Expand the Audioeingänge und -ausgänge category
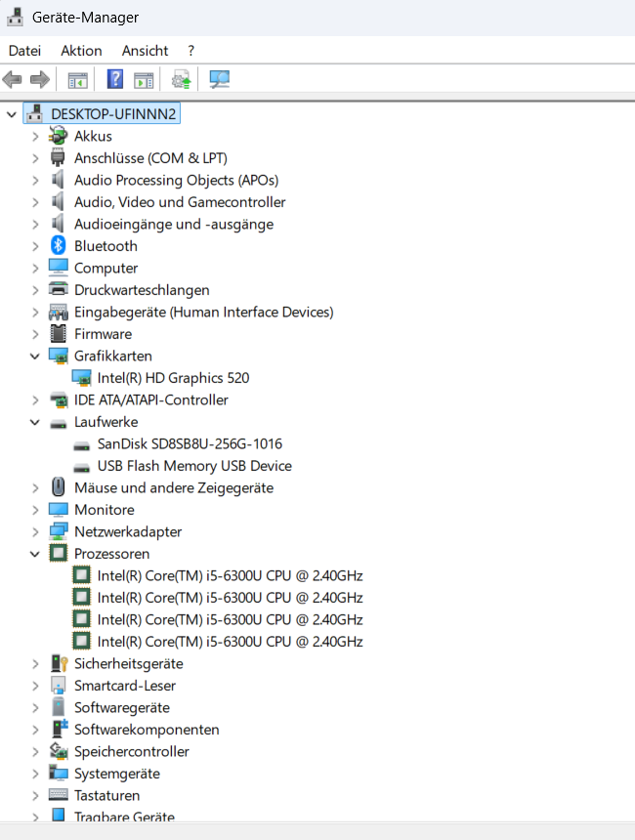Viewport: 635px width, 840px height. point(35,224)
